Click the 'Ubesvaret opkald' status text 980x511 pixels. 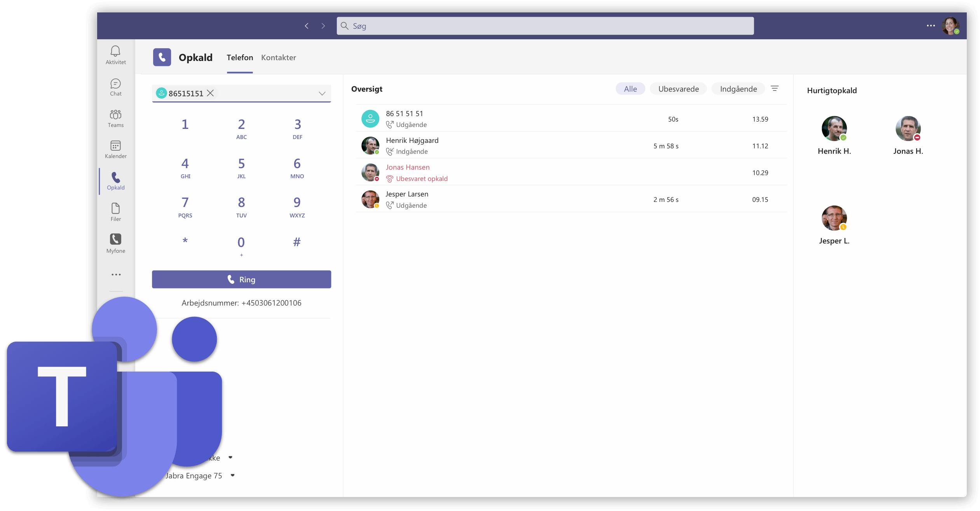coord(422,179)
